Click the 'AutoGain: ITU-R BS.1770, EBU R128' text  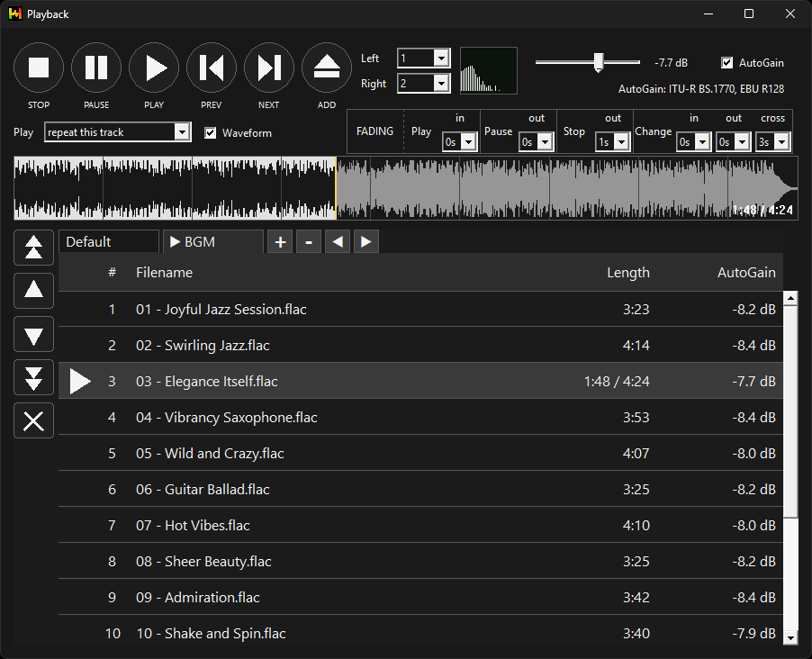pyautogui.click(x=701, y=88)
